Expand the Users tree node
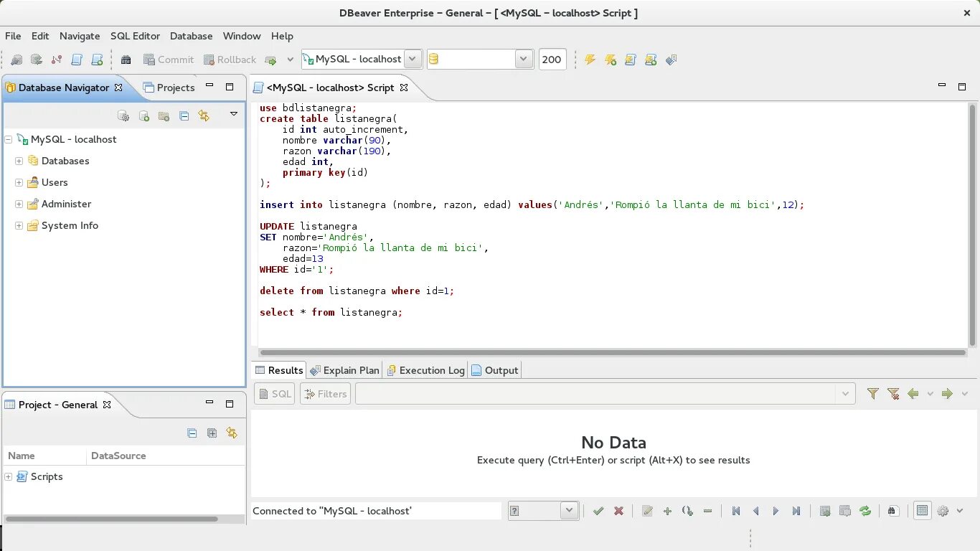Viewport: 980px width, 551px height. [x=19, y=182]
